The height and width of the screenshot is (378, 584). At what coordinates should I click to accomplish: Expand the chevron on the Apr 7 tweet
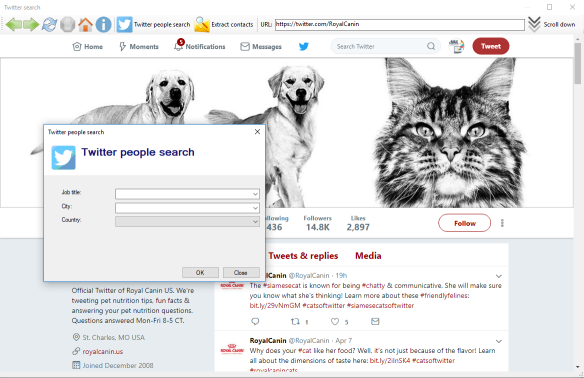(x=499, y=341)
